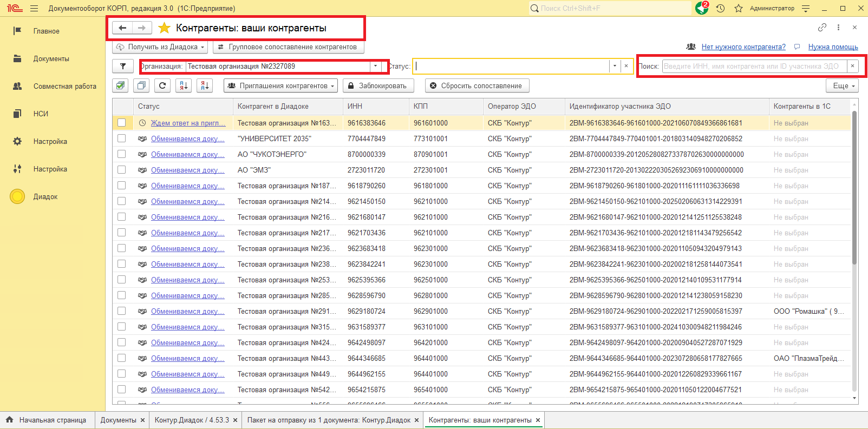
Task: Open notifications megaphone icon with badge
Action: 702,8
